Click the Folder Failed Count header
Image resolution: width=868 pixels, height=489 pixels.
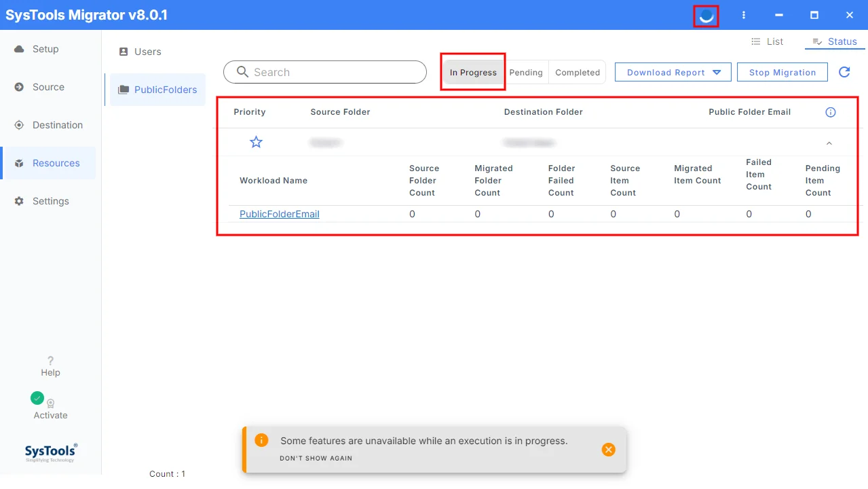click(x=561, y=181)
